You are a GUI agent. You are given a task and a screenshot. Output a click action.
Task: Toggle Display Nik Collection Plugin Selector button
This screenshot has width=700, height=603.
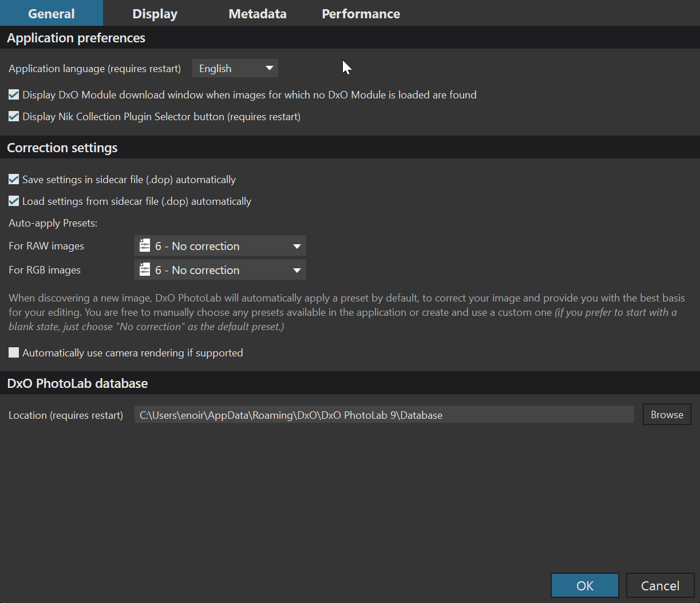point(14,117)
